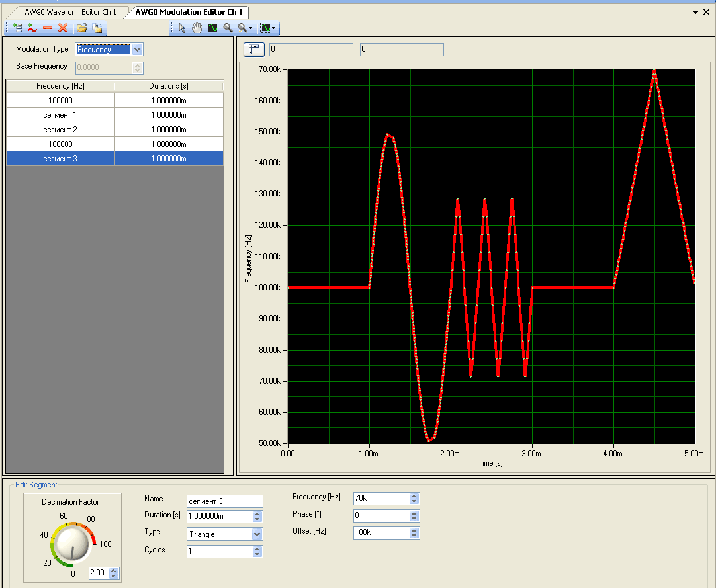Increase the Cycles value with up arrow
The width and height of the screenshot is (716, 588).
coord(257,548)
